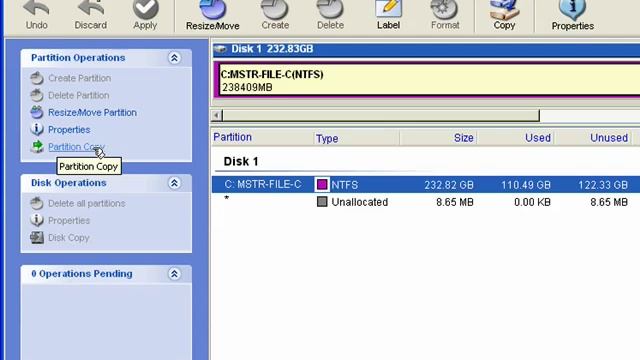640x360 pixels.
Task: Click the Create Partition link text
Action: point(80,78)
